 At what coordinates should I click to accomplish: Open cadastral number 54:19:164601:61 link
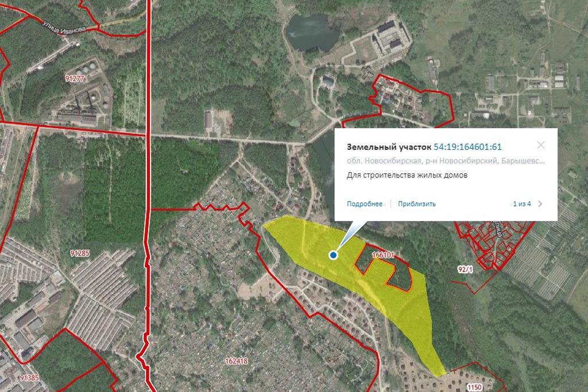tap(467, 148)
